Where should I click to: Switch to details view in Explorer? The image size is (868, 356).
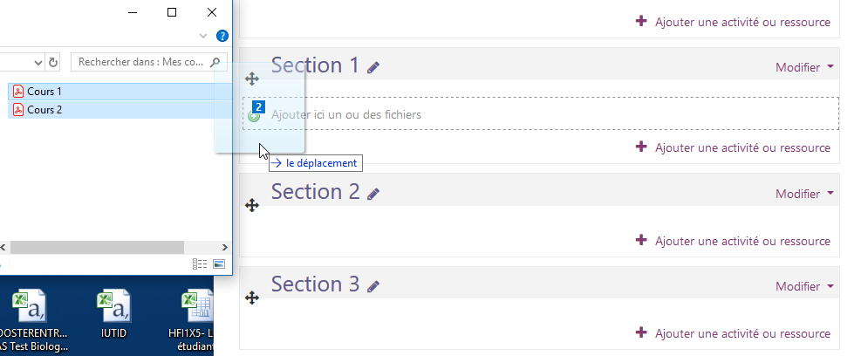point(199,264)
